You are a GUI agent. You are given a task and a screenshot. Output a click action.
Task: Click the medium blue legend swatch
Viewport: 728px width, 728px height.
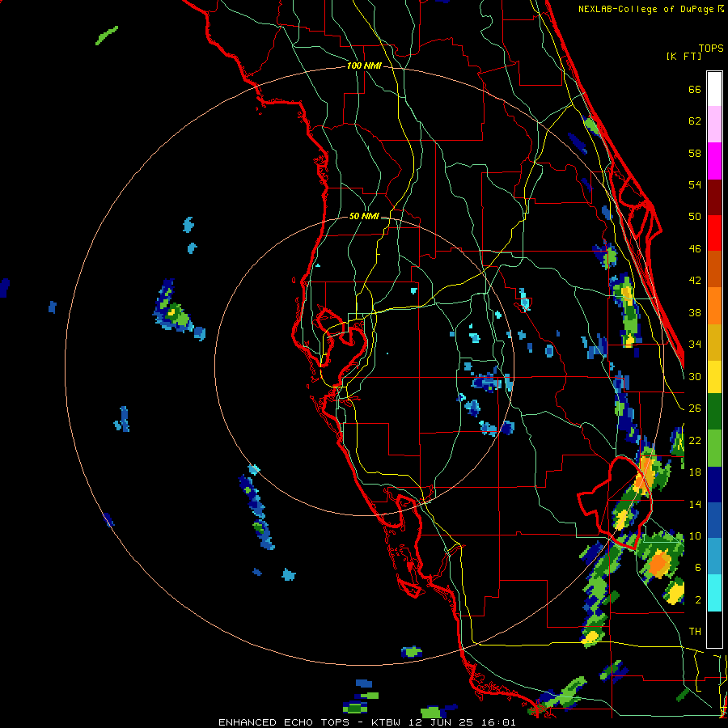(714, 521)
